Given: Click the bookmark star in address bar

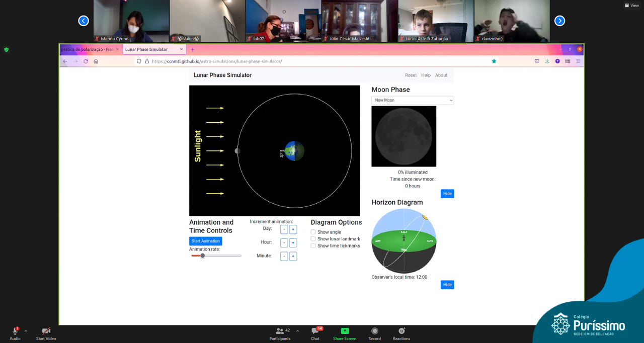Looking at the screenshot, I should pos(494,61).
